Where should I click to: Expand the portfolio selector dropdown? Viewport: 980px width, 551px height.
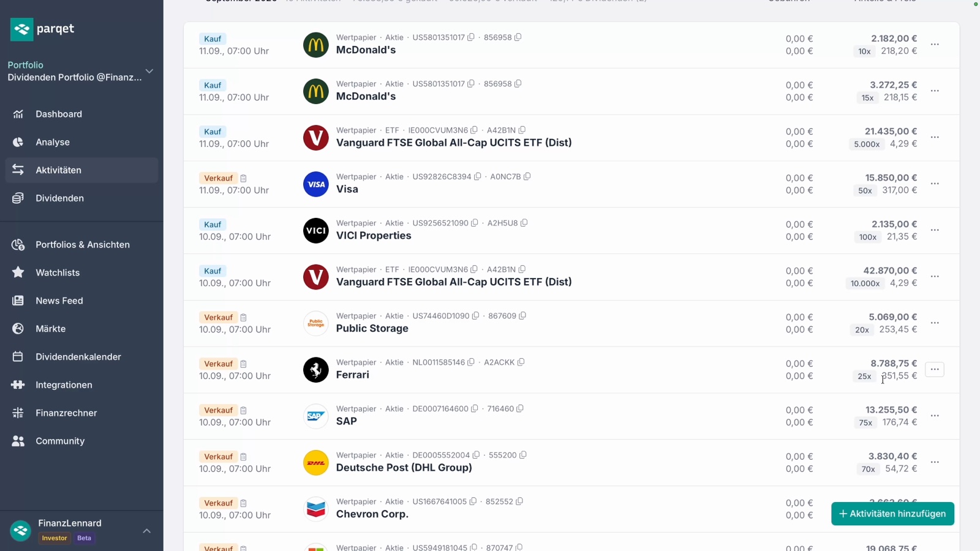149,71
